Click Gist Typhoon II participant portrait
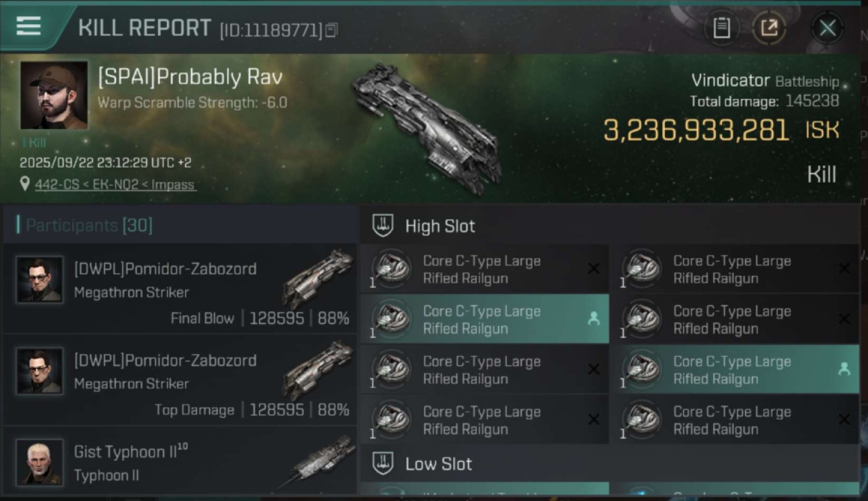This screenshot has width=868, height=501. (40, 462)
